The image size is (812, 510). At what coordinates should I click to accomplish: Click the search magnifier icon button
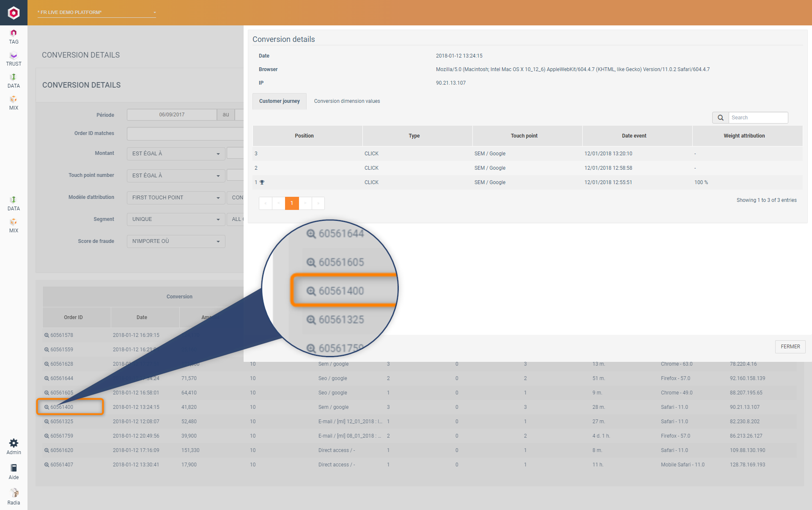721,118
